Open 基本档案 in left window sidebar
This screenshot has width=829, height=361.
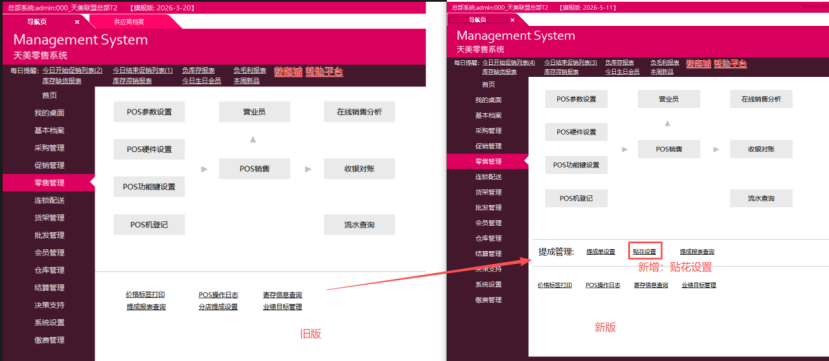point(49,131)
